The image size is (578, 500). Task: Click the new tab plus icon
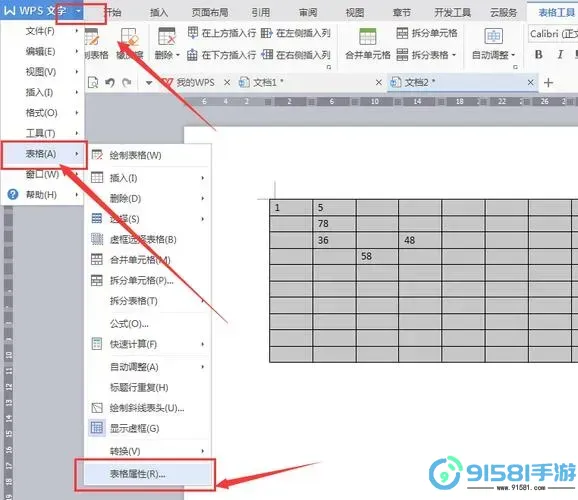coord(549,83)
